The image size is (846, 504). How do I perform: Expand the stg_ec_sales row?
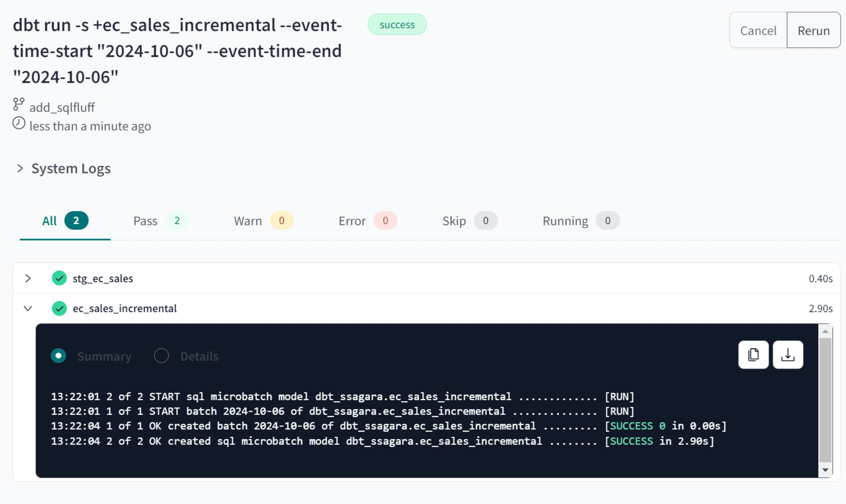click(x=28, y=278)
